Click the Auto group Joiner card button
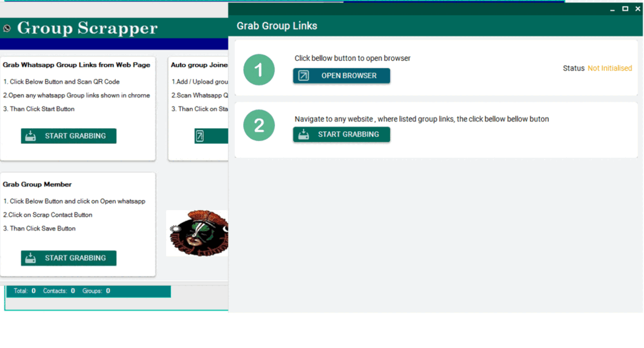 pyautogui.click(x=211, y=136)
